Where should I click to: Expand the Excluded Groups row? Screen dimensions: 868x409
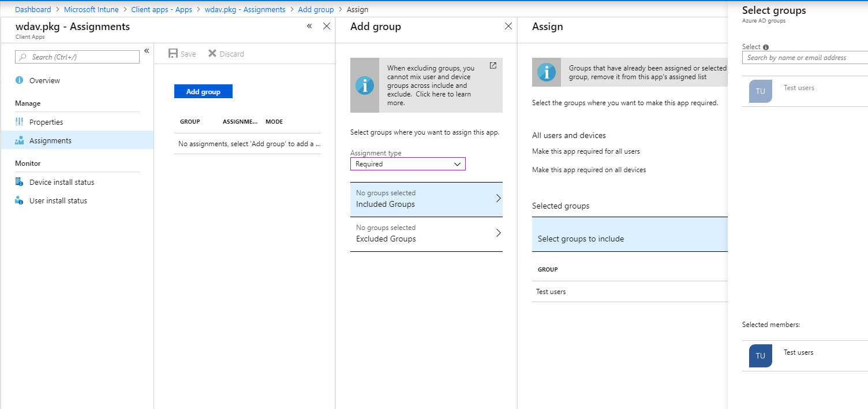(x=426, y=234)
